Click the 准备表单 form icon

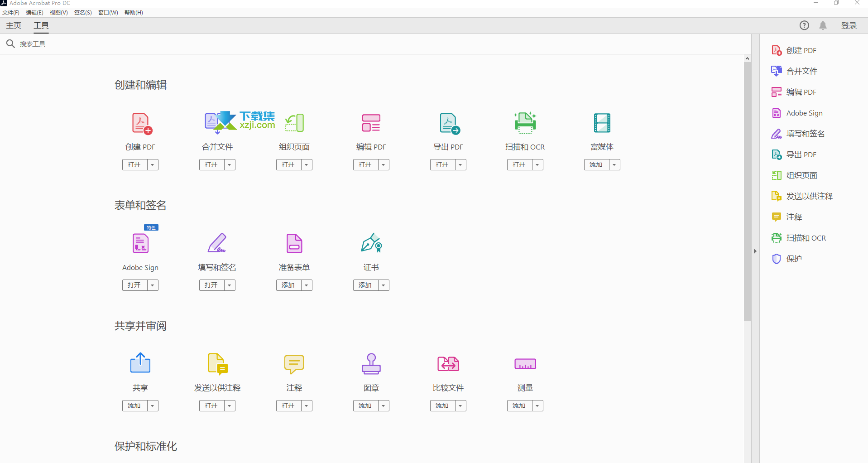[x=294, y=243]
